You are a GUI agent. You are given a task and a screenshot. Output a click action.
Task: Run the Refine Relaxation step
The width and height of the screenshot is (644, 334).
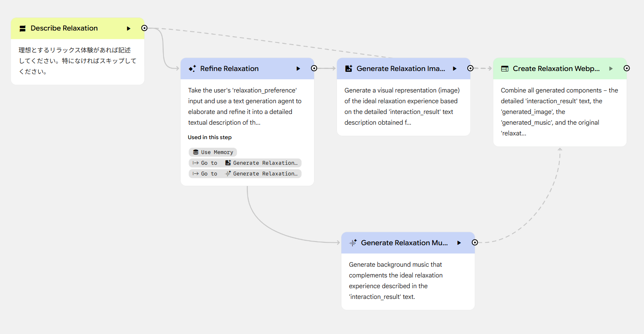tap(298, 69)
